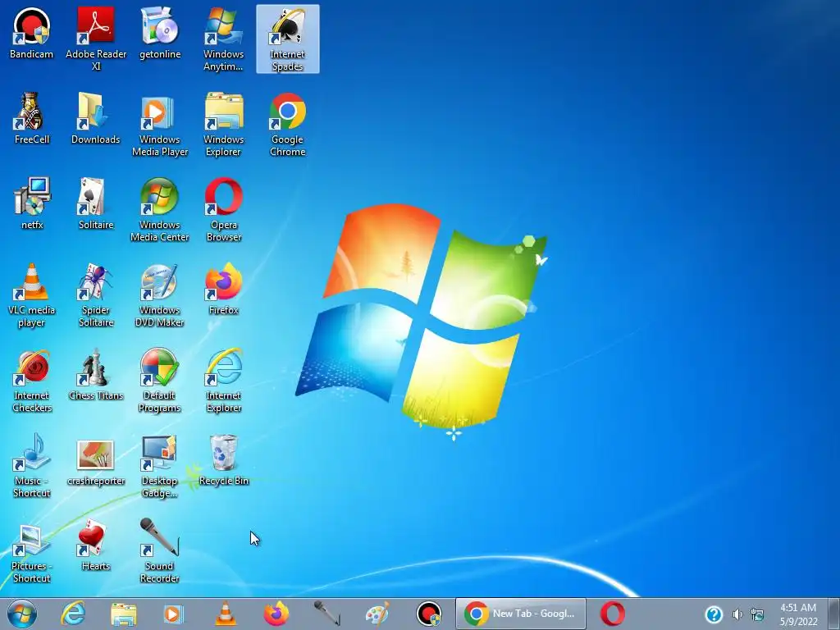Select the Chess Titans shortcut
The image size is (840, 630).
coord(96,374)
